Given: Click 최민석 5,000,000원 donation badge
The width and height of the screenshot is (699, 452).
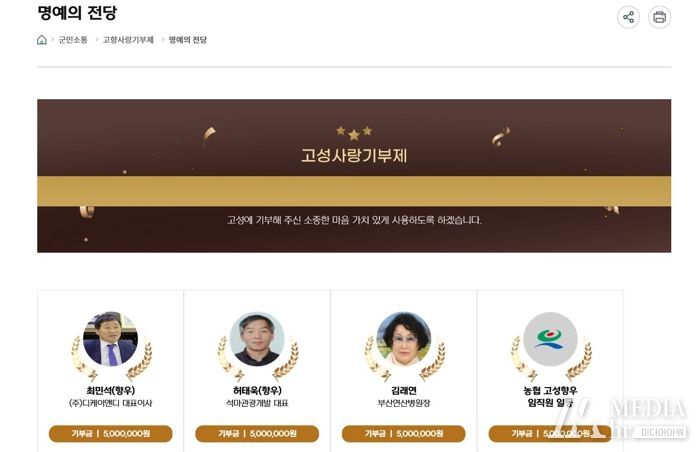Looking at the screenshot, I should coord(111,433).
